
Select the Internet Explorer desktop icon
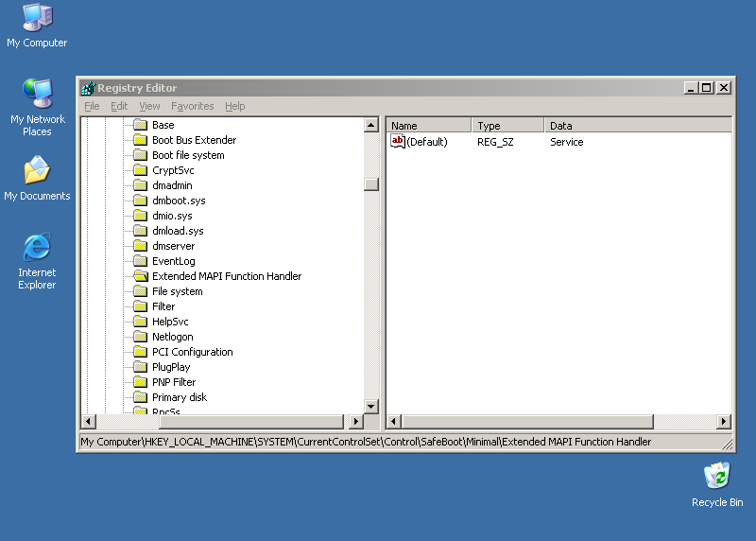pos(37,261)
